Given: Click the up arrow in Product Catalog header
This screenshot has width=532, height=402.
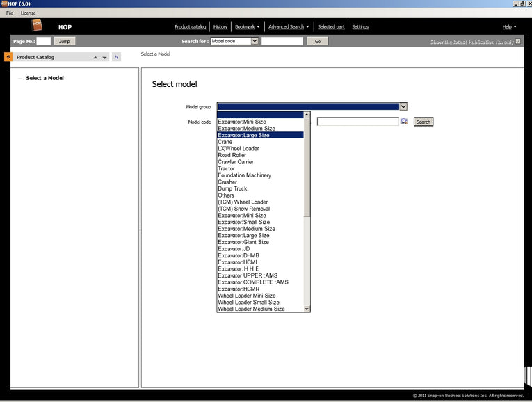Looking at the screenshot, I should (95, 58).
